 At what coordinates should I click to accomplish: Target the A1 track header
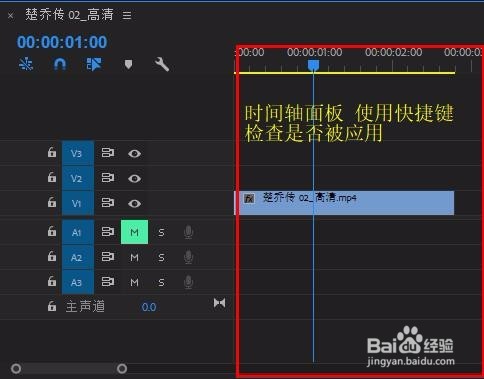(78, 232)
